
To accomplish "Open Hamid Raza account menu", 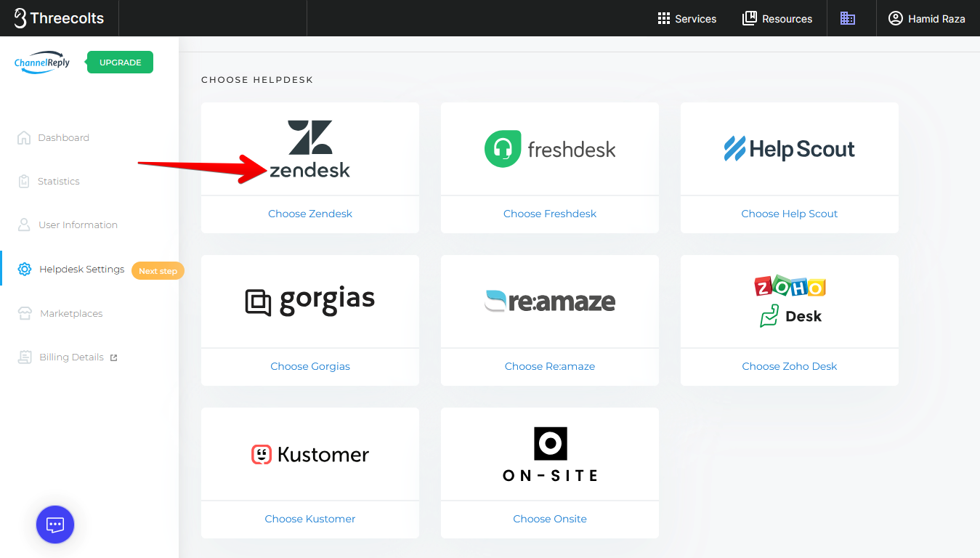I will click(927, 19).
